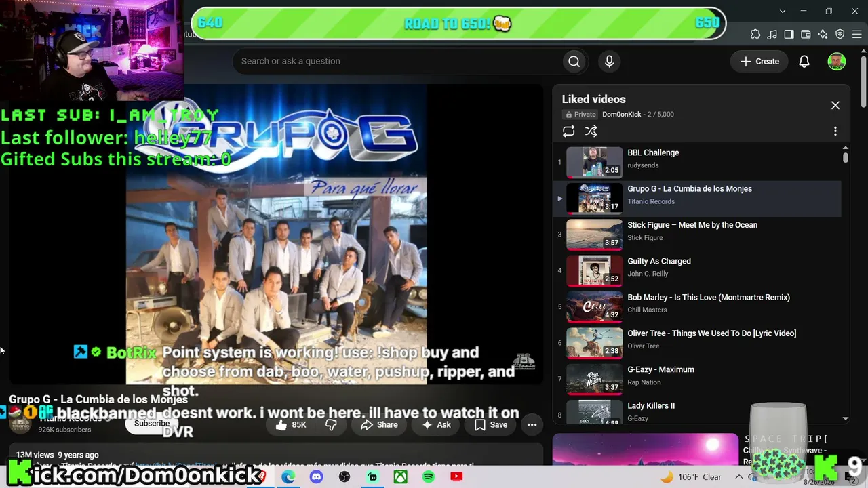Image resolution: width=868 pixels, height=488 pixels.
Task: Like the video with 85K likes
Action: (x=291, y=425)
